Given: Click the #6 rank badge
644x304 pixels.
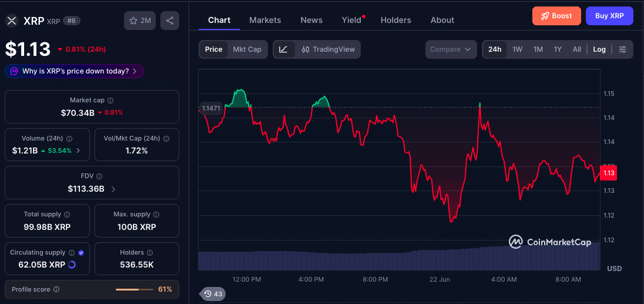Looking at the screenshot, I should click(72, 21).
